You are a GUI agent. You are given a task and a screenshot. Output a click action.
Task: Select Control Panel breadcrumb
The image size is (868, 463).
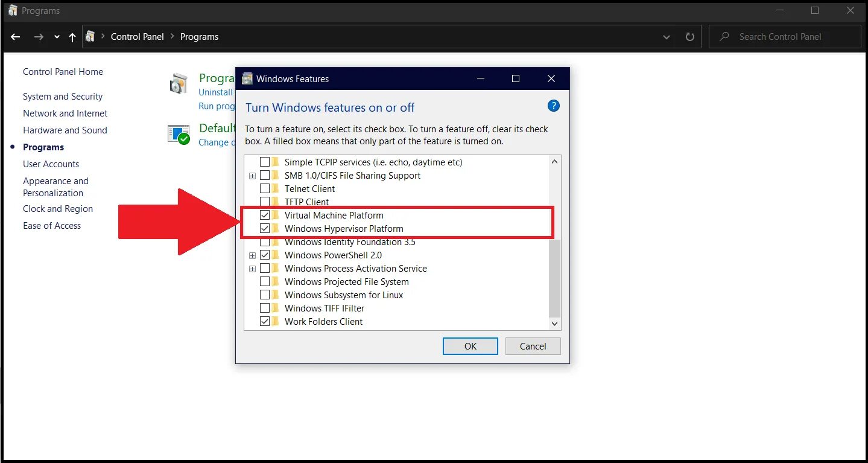138,37
